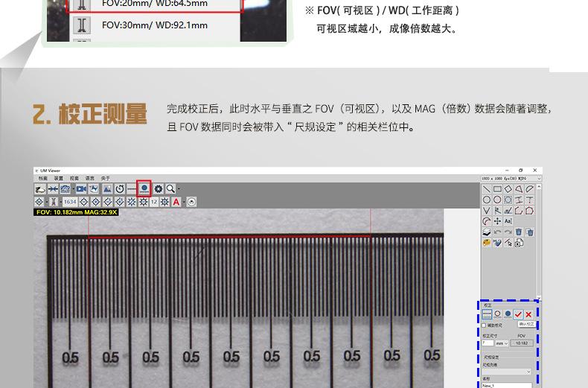Click the red check mark to confirm calibration
588x388 pixels.
click(x=518, y=314)
